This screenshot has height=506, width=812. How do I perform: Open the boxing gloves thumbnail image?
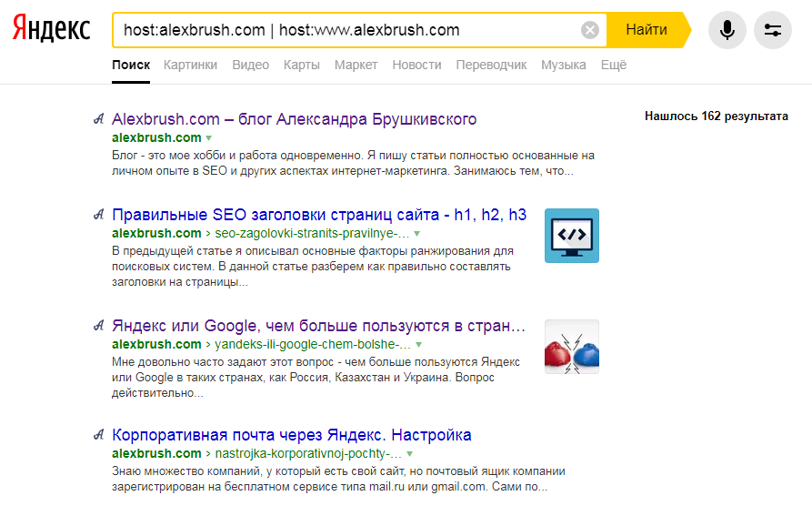coord(572,347)
